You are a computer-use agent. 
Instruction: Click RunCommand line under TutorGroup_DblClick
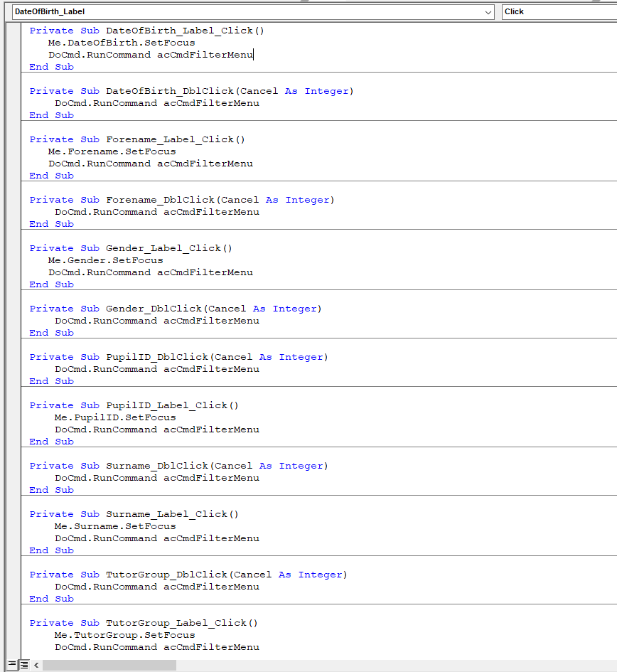pos(157,587)
